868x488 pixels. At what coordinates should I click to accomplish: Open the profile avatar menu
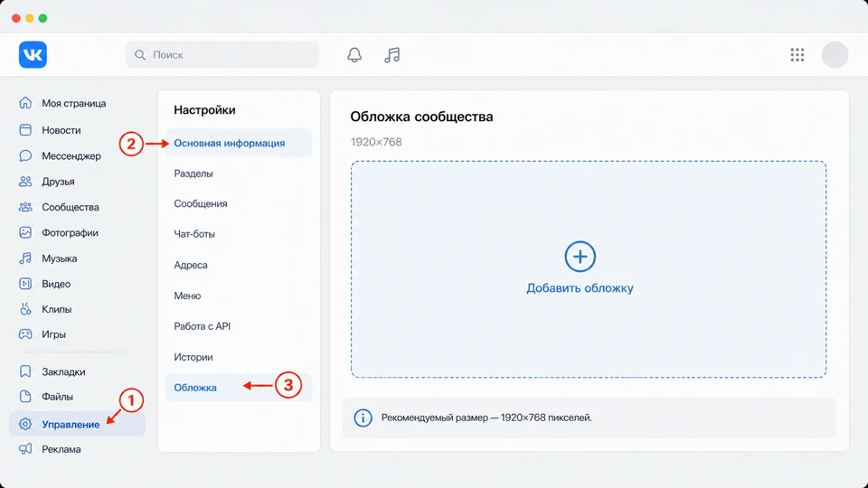pos(835,55)
